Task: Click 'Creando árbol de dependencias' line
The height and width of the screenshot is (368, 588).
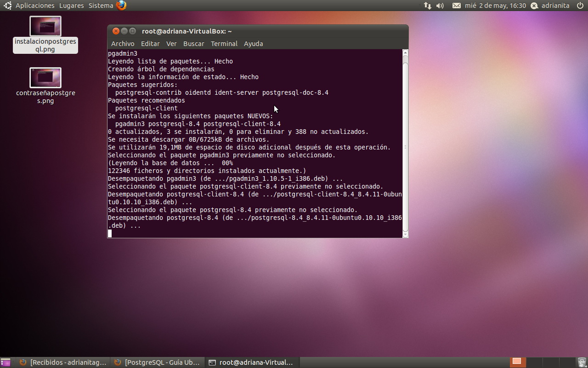Action: (161, 69)
